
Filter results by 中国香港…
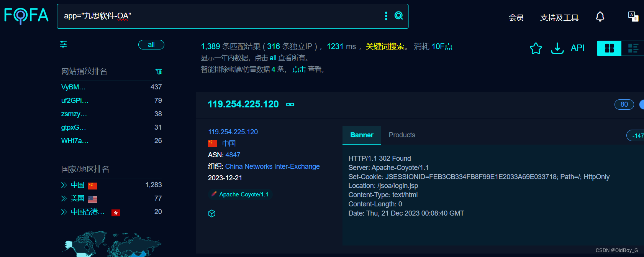(88, 212)
